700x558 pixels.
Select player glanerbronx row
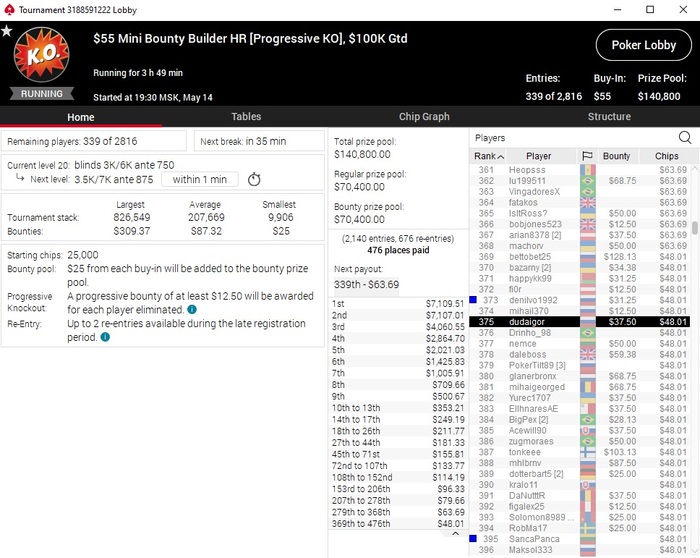click(x=579, y=376)
